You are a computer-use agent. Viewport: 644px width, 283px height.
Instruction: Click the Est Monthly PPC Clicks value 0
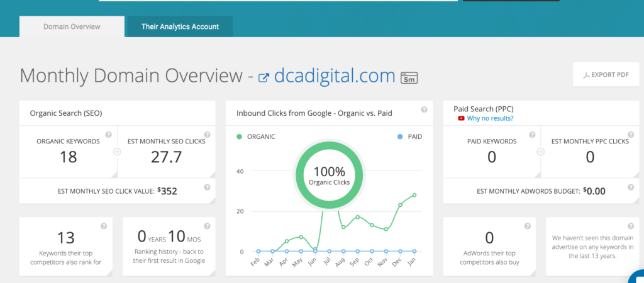point(590,157)
